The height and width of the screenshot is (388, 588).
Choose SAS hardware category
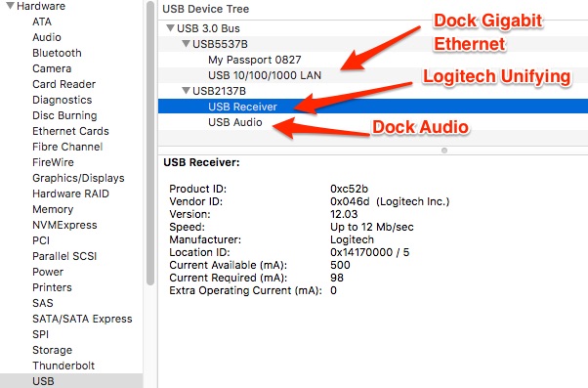pos(43,303)
